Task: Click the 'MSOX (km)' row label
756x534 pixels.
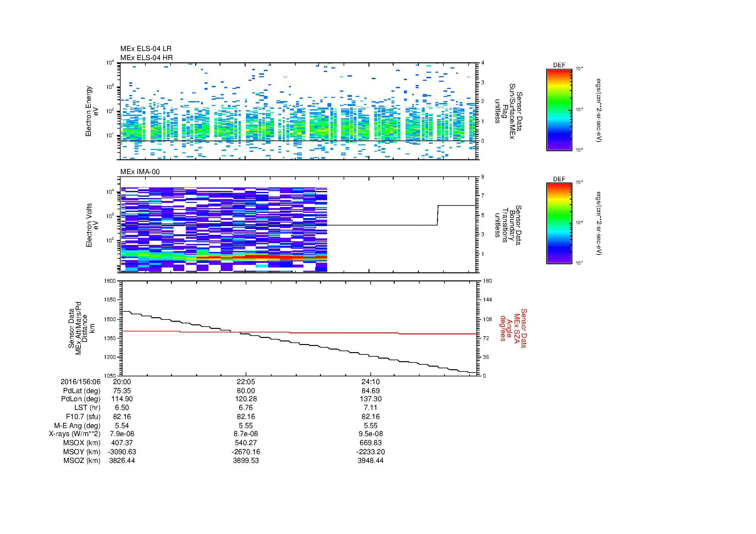Action: [82, 443]
